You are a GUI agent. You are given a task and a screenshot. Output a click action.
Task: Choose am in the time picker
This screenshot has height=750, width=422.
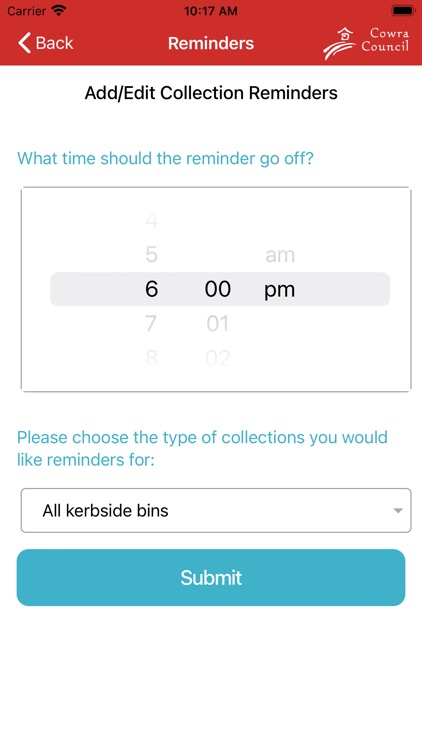pyautogui.click(x=280, y=255)
